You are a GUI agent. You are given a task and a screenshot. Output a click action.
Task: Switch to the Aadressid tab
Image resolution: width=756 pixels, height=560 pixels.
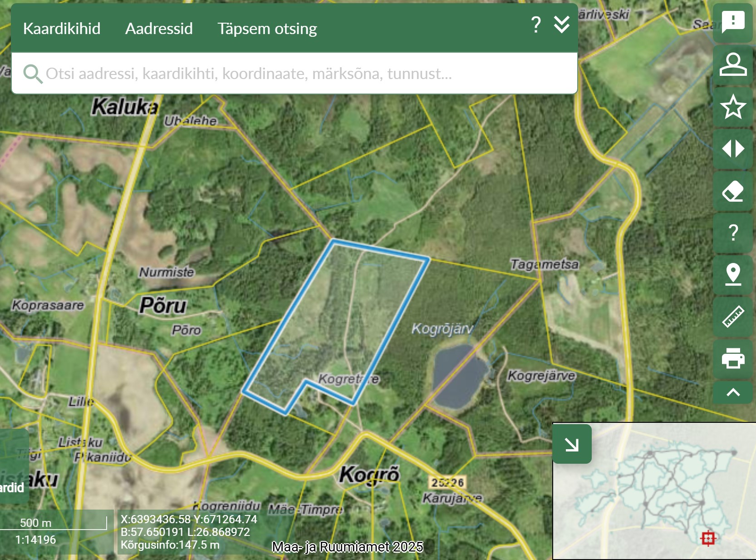(x=159, y=29)
